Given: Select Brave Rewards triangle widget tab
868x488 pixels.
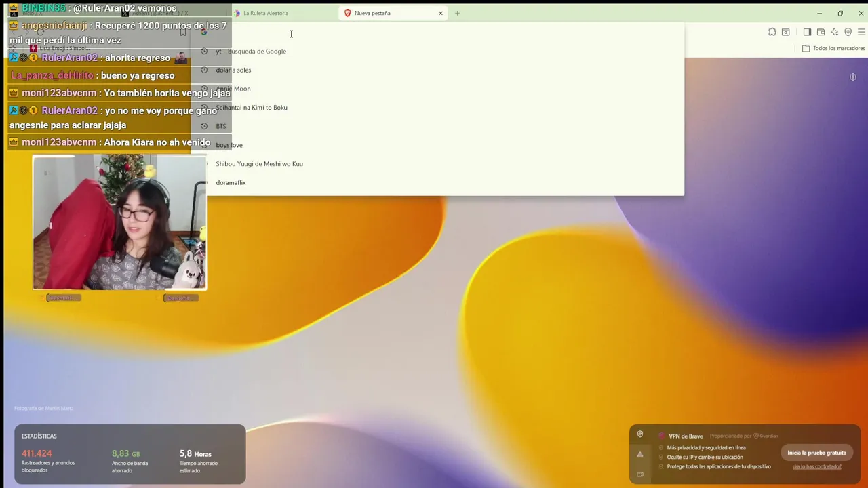Looking at the screenshot, I should tap(639, 454).
